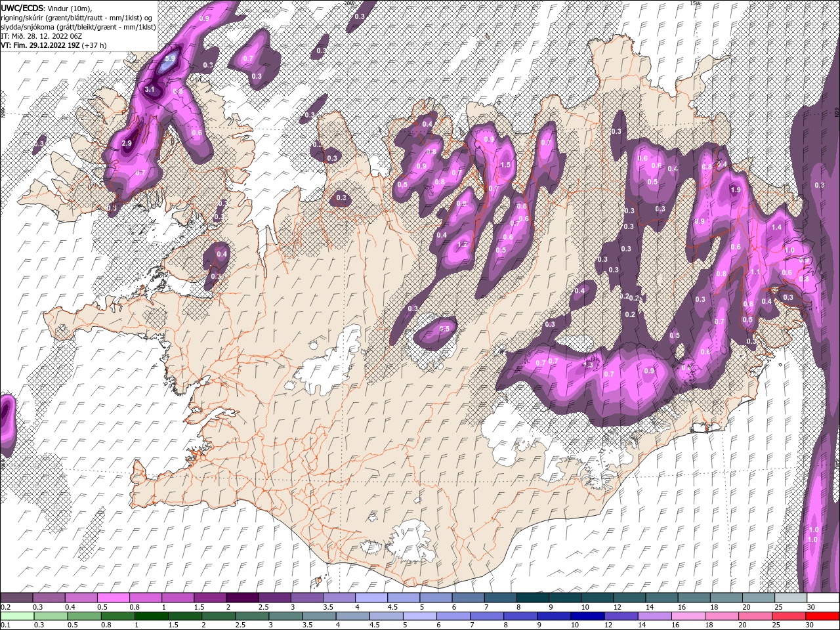
Task: Click the 1.5 label in the upper legend row
Action: coord(199,607)
